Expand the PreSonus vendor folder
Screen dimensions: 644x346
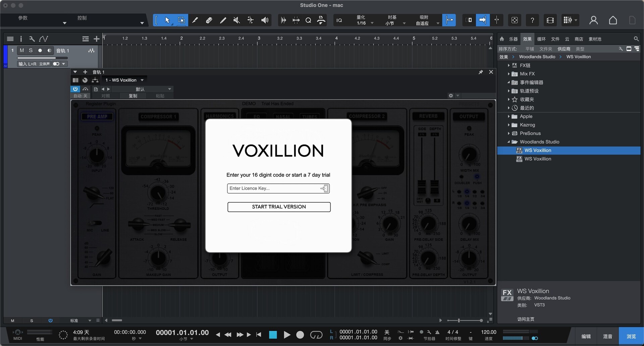(508, 133)
